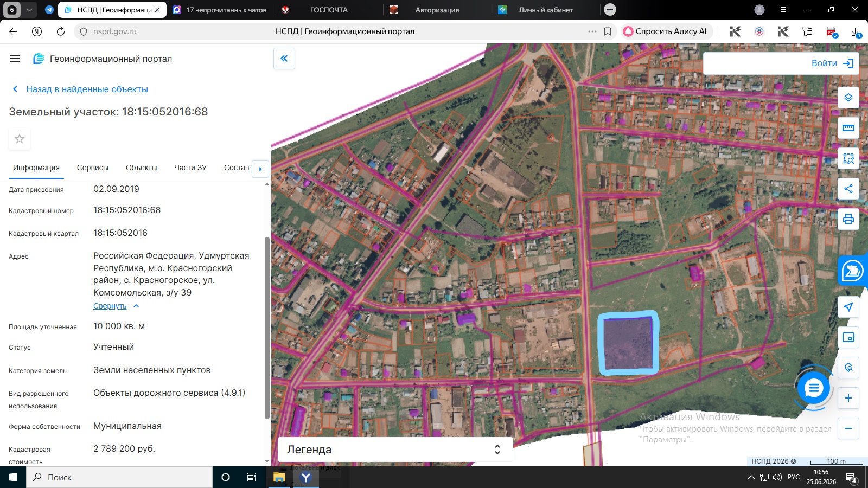Switch to the Объекты tab
Viewport: 868px width, 488px height.
click(141, 168)
